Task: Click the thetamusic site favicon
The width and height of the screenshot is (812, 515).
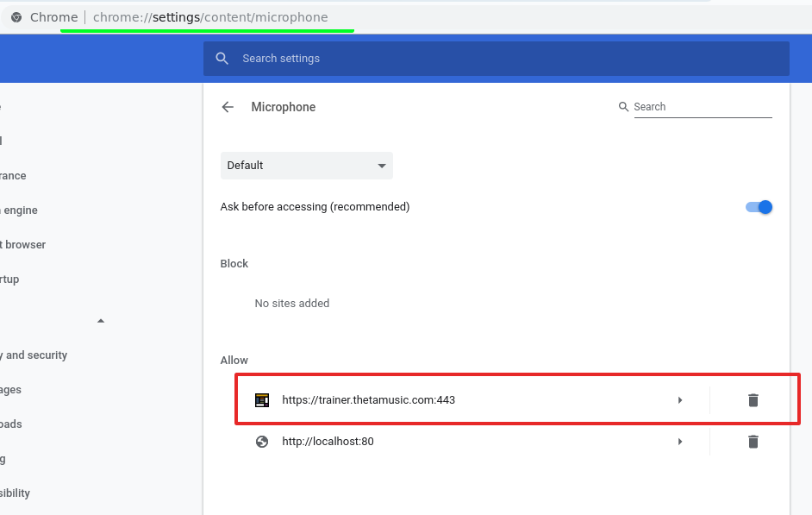Action: point(262,400)
